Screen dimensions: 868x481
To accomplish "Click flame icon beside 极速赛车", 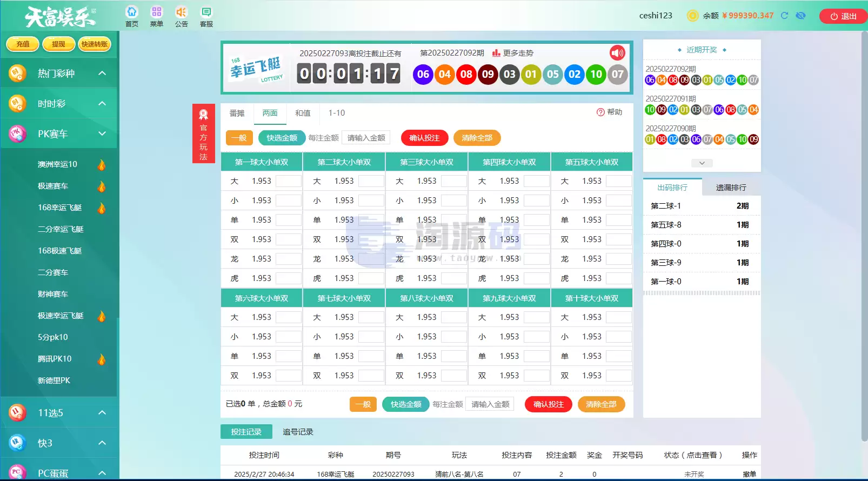I will pyautogui.click(x=101, y=186).
